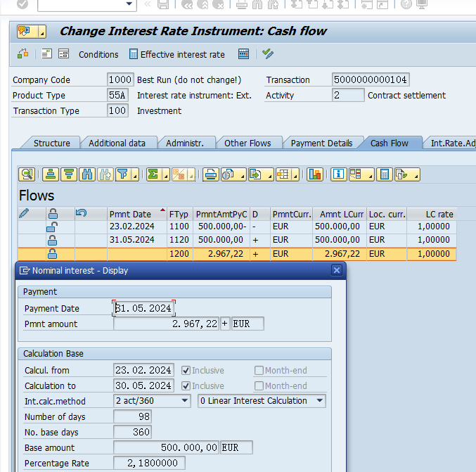Sort flows in descending order
The height and width of the screenshot is (472, 476).
pyautogui.click(x=69, y=174)
